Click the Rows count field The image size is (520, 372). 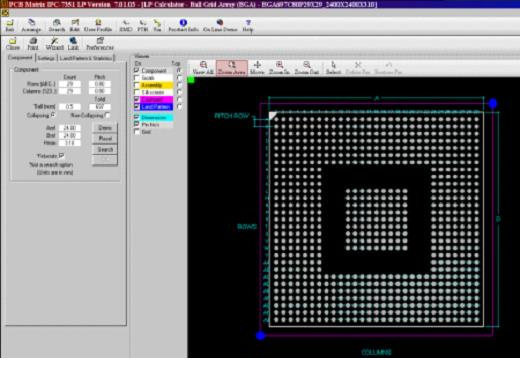[70, 84]
